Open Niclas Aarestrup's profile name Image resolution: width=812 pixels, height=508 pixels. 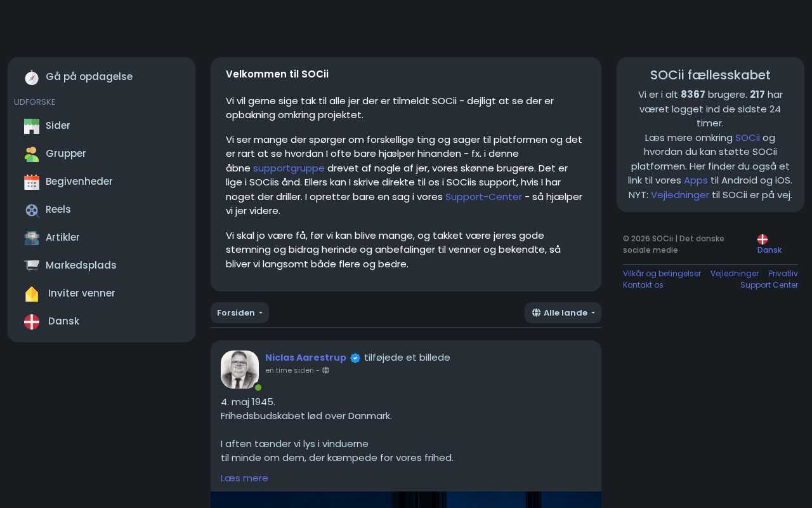click(306, 358)
